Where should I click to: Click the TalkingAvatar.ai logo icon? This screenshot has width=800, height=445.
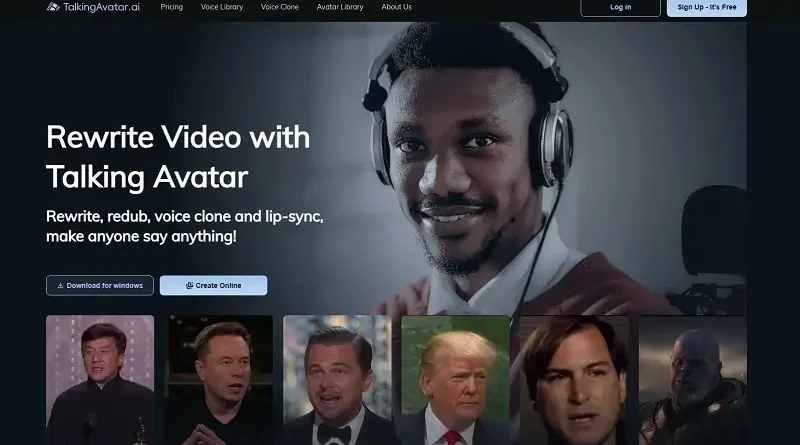[x=53, y=7]
